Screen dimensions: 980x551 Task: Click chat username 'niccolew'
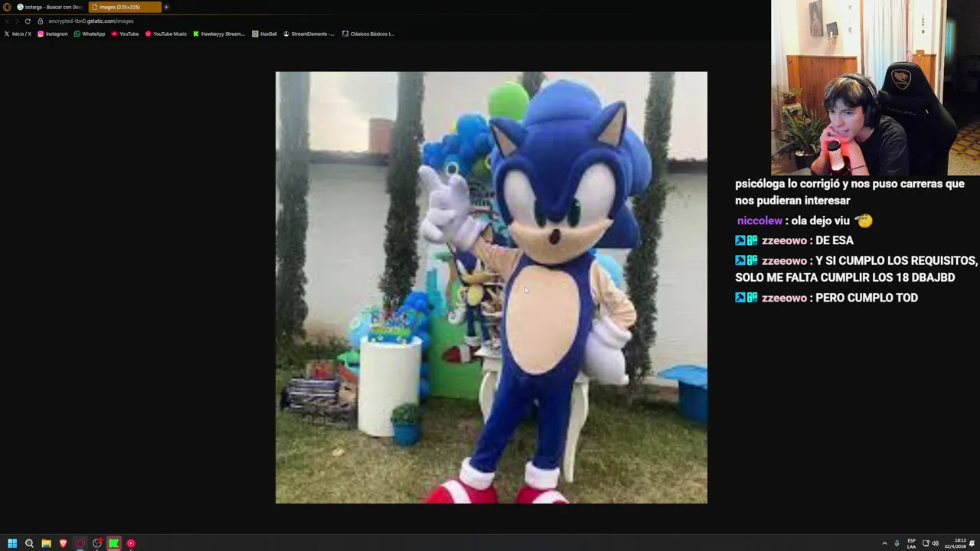[759, 220]
